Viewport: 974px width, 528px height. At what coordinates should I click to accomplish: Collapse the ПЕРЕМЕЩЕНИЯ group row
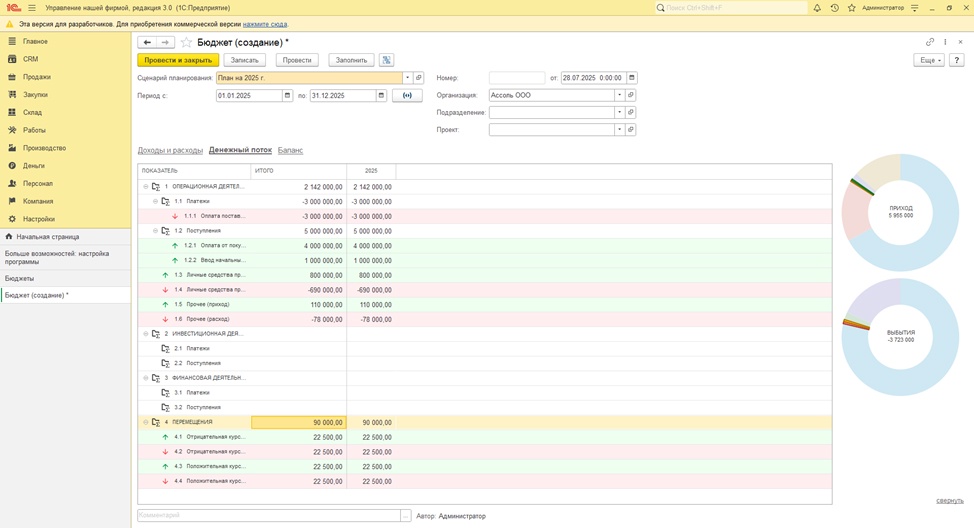pyautogui.click(x=146, y=422)
